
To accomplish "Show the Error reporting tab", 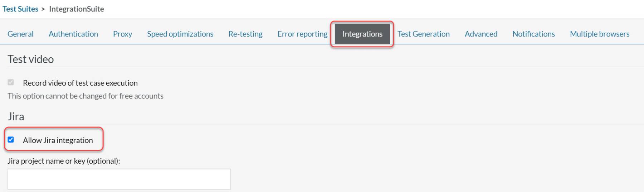I will coord(302,34).
